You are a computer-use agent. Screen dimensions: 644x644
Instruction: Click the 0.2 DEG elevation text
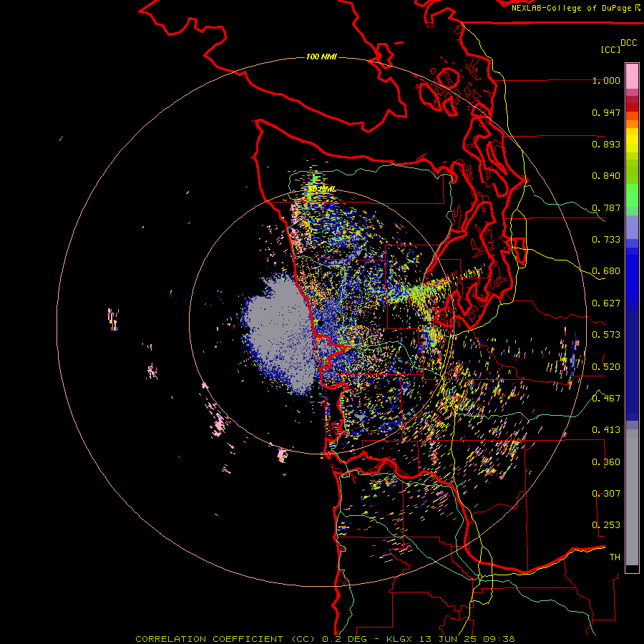(x=344, y=639)
